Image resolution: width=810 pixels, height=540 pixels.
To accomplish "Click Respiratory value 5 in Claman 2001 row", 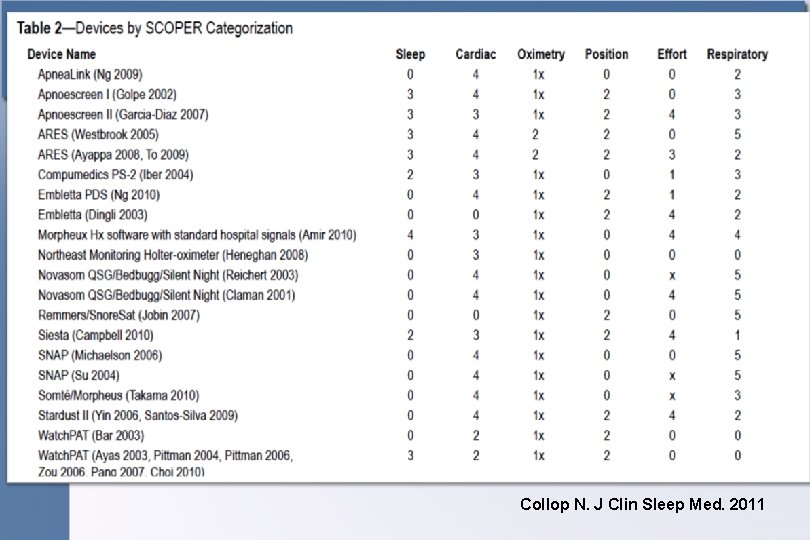I will pyautogui.click(x=737, y=296).
